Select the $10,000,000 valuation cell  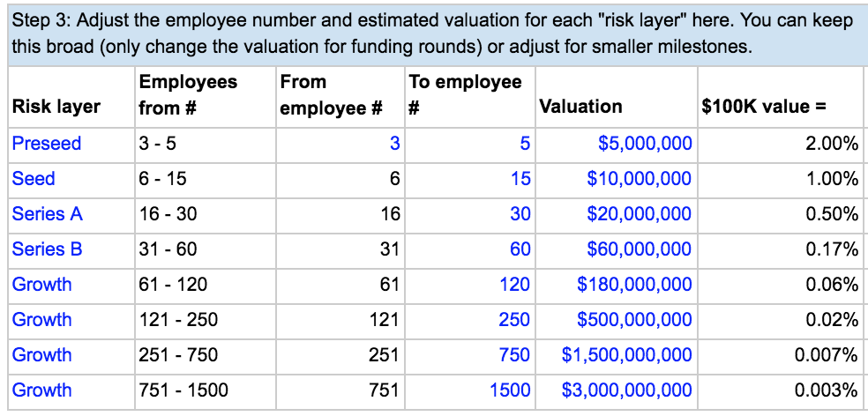tap(616, 179)
